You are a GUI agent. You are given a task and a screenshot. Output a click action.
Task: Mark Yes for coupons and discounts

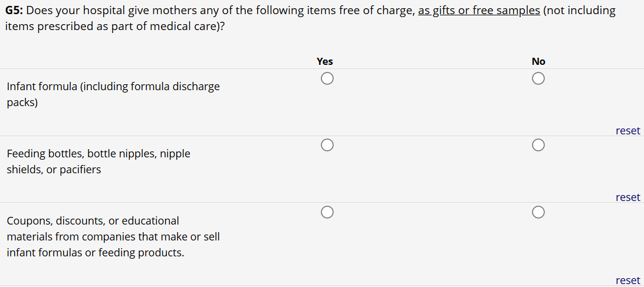(327, 212)
